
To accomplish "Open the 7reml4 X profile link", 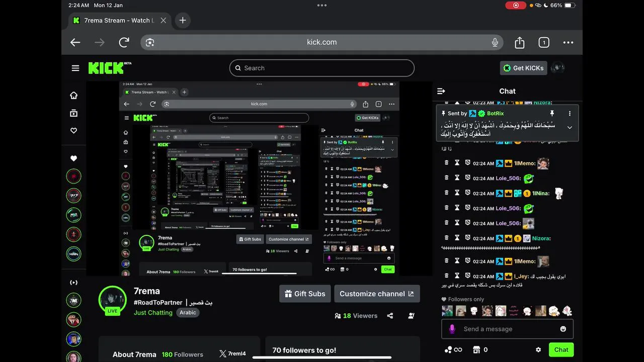I will click(232, 353).
